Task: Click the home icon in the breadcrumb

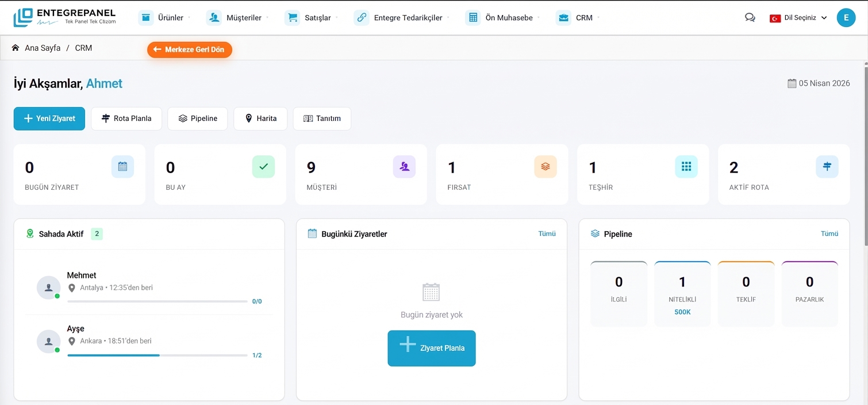Action: pos(16,48)
